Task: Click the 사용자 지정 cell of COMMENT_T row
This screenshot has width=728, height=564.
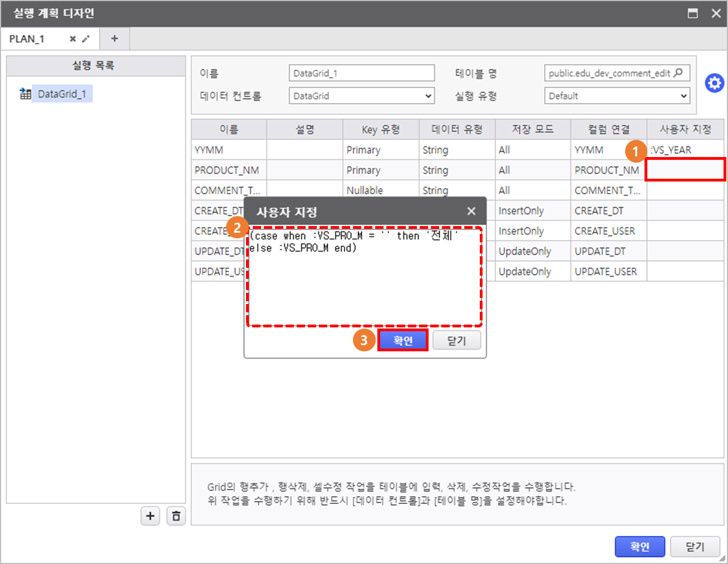Action: click(686, 190)
